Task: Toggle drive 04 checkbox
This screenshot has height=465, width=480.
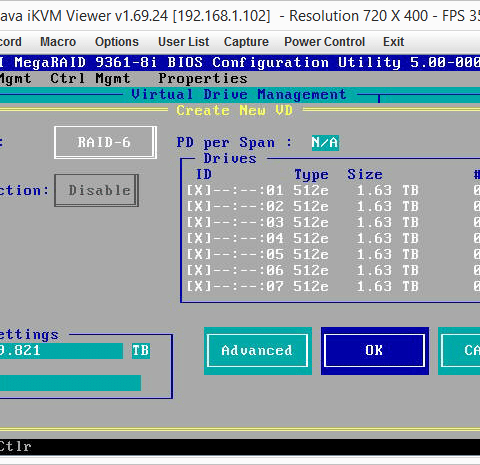Action: point(199,238)
